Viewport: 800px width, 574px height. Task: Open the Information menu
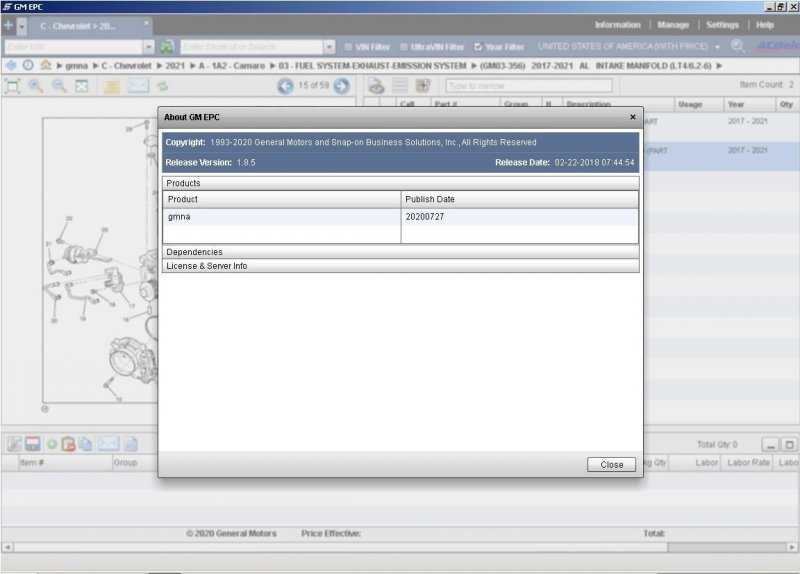pos(617,24)
